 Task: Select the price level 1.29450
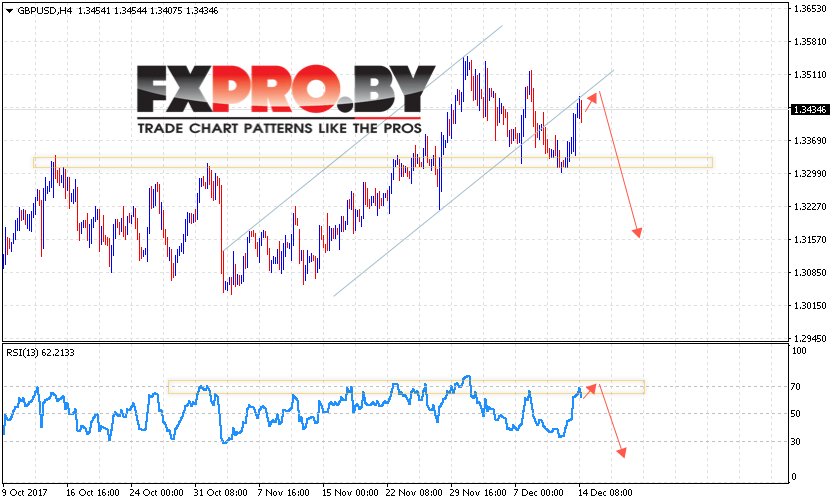point(810,338)
